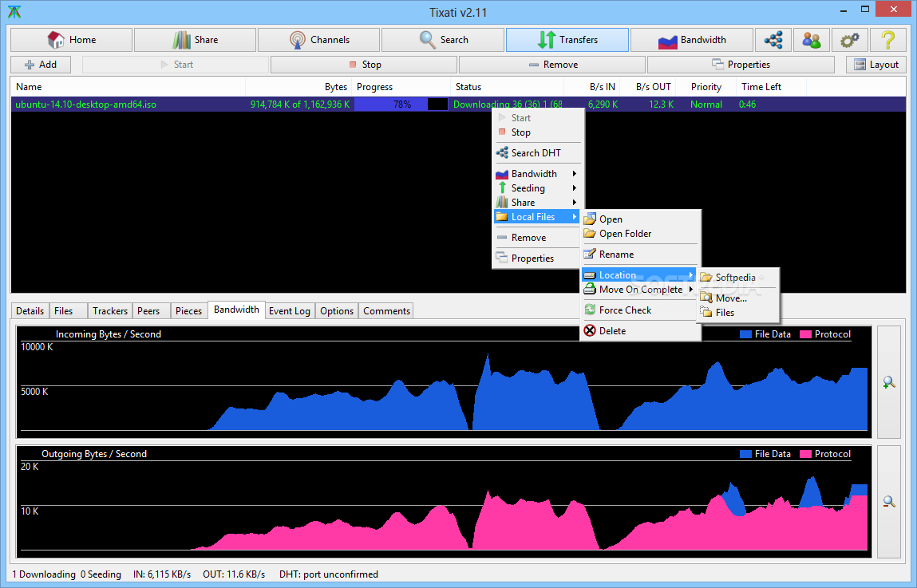Select Softpedia folder location
Screen dimensions: 917x588
coord(738,278)
